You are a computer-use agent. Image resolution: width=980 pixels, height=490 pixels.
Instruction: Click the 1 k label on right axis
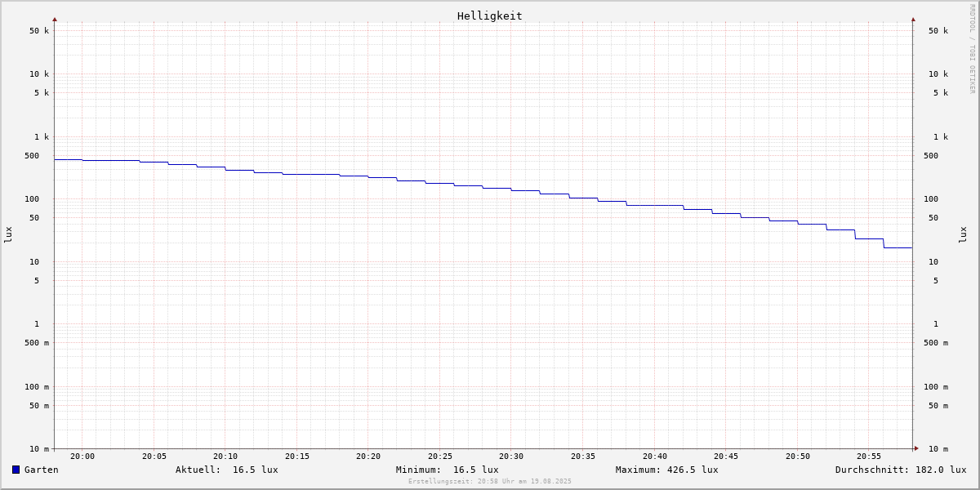tap(941, 137)
